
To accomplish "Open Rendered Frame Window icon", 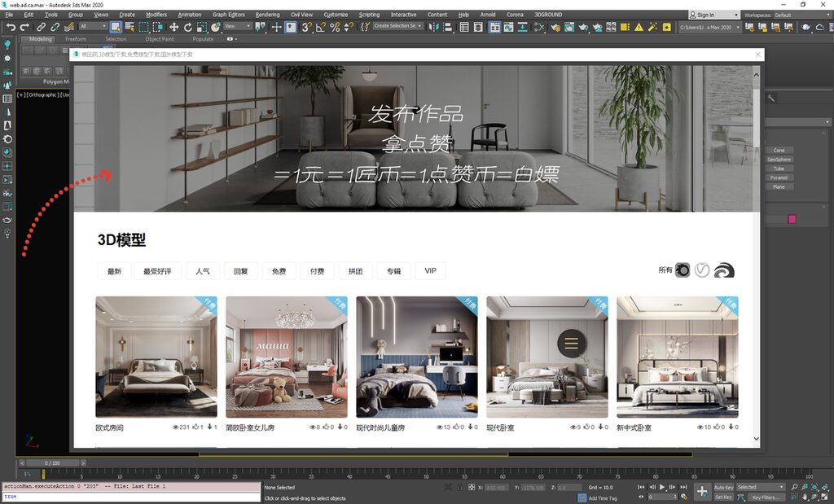I will click(569, 27).
